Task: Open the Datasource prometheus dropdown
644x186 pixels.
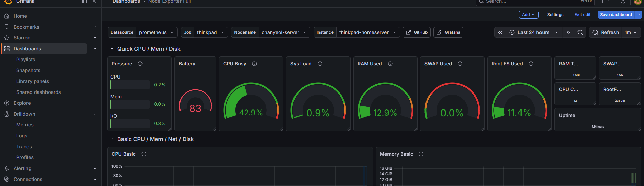Action: [x=156, y=32]
